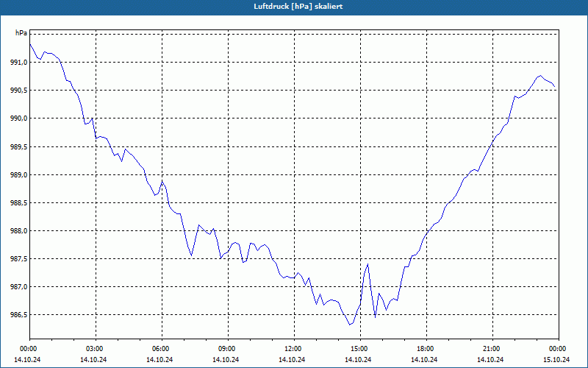Viewport: 588px width, 368px height.
Task: Click the 18:00 time label
Action: [x=427, y=349]
